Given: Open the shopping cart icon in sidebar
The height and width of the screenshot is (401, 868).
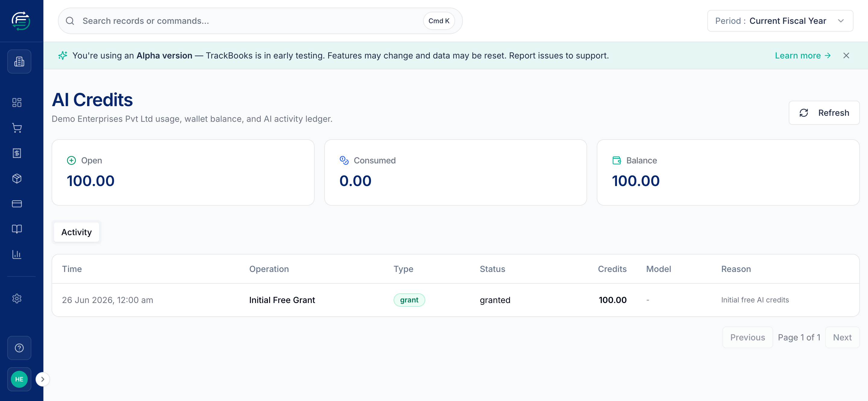Looking at the screenshot, I should (x=17, y=128).
